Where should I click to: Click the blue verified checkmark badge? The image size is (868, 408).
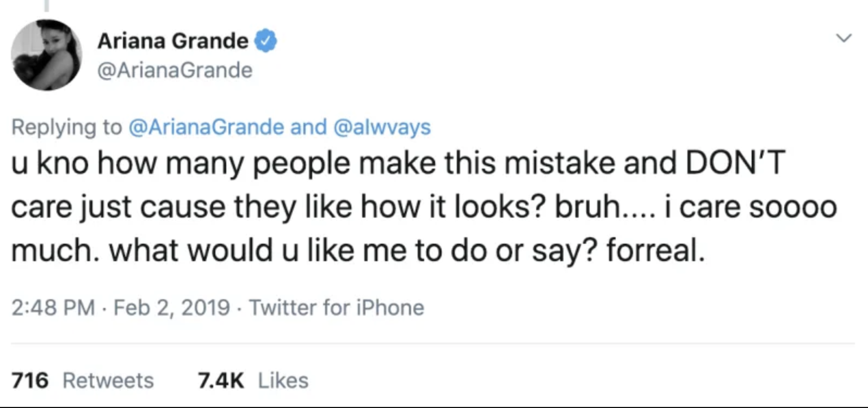click(266, 39)
